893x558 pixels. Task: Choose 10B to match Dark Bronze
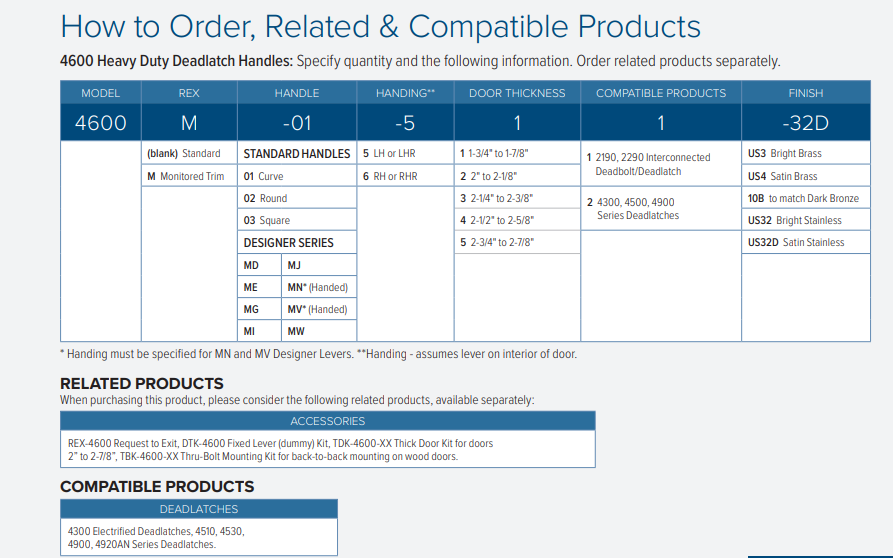click(803, 198)
